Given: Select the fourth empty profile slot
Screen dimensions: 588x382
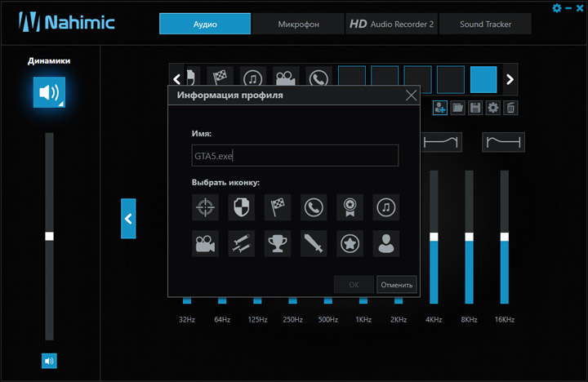Looking at the screenshot, I should [x=451, y=79].
